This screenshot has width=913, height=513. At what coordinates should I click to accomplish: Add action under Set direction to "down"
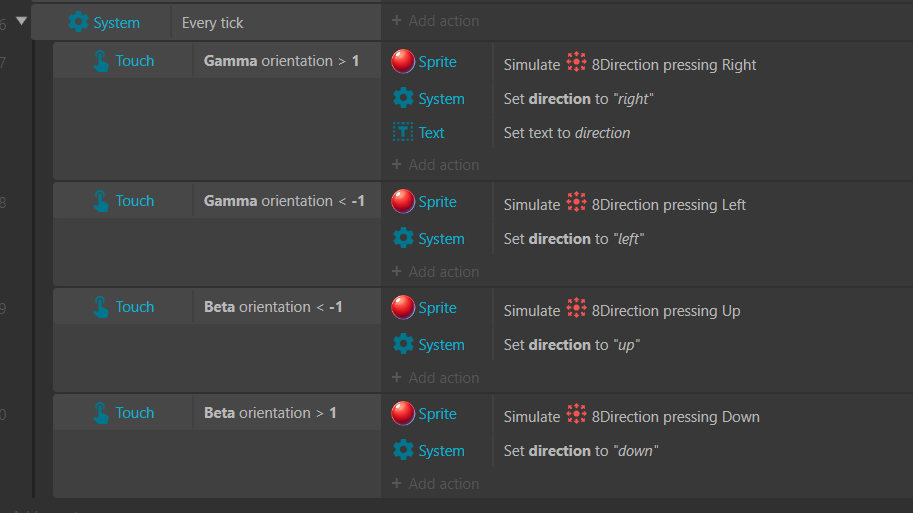point(436,483)
